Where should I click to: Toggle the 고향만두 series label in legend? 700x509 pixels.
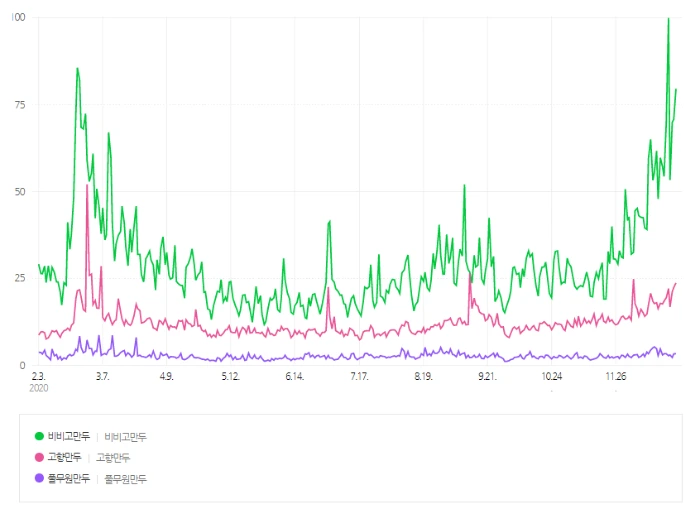65,457
